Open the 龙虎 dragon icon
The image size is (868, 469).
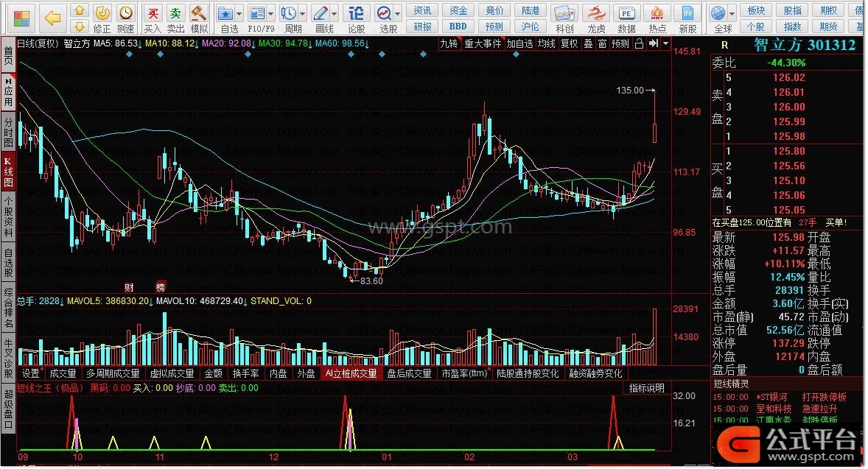(596, 13)
